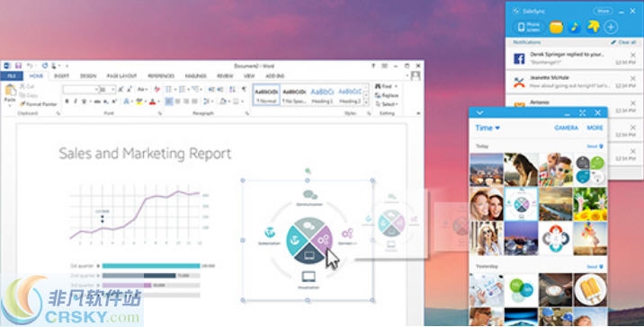This screenshot has height=327, width=644.
Task: Toggle underline formatting
Action: (84, 101)
